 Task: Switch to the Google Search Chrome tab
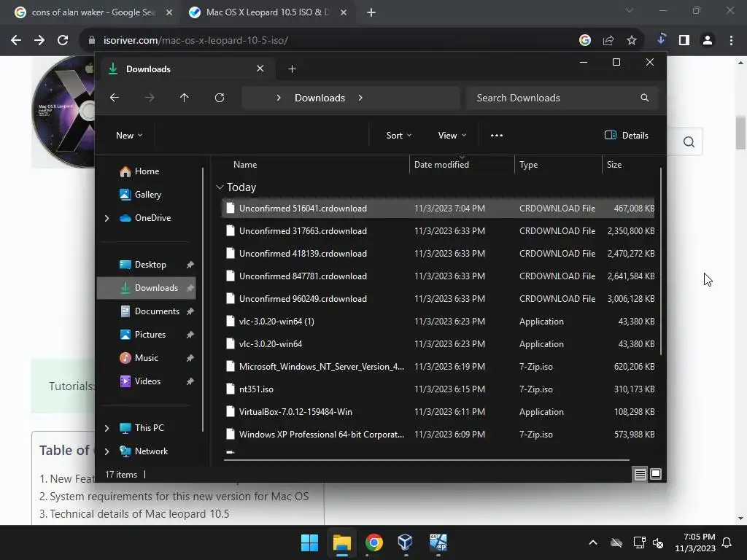coord(93,12)
